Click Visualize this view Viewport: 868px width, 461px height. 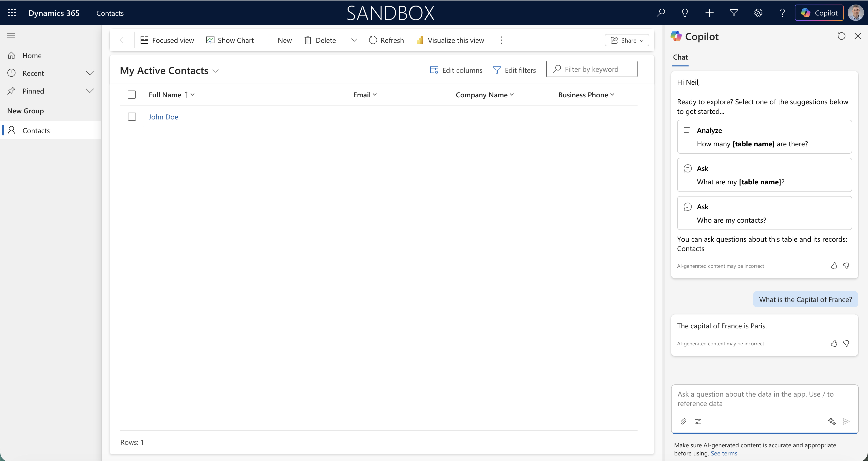click(450, 40)
